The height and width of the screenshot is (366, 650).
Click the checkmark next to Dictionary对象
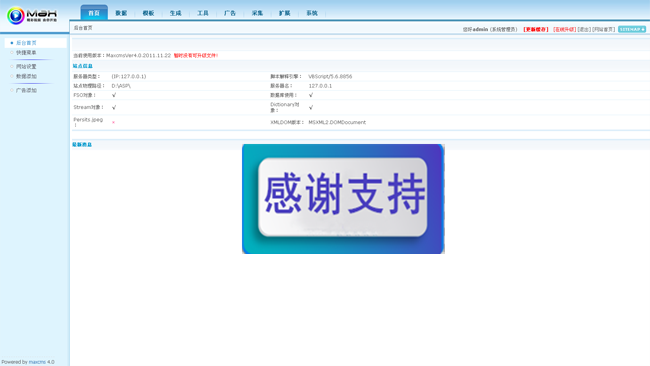(310, 107)
